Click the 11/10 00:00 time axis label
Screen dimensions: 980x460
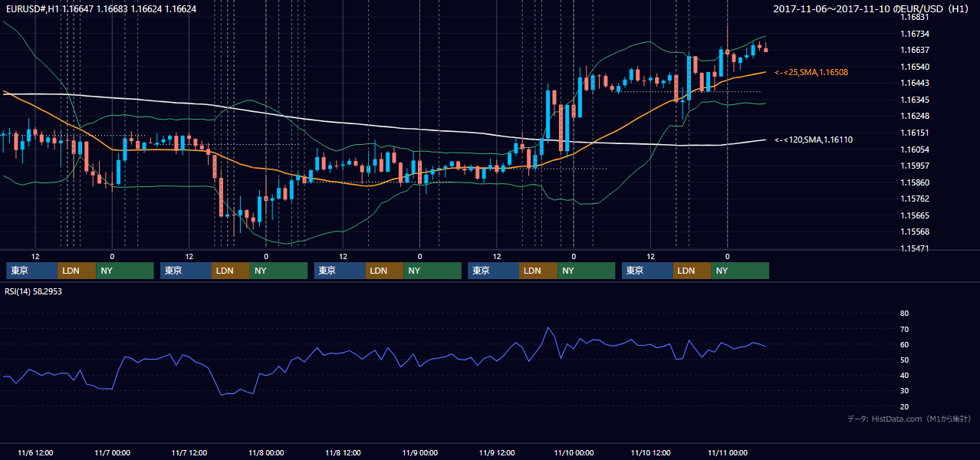574,452
